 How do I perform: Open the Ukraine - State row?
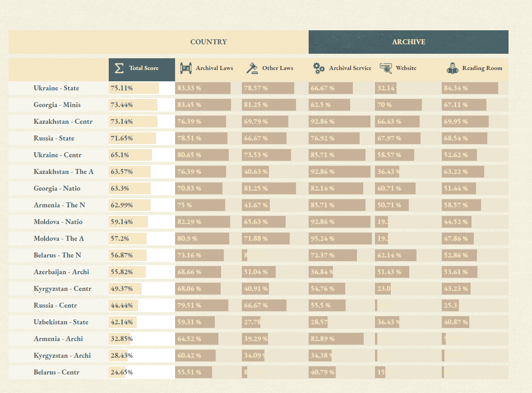56,88
